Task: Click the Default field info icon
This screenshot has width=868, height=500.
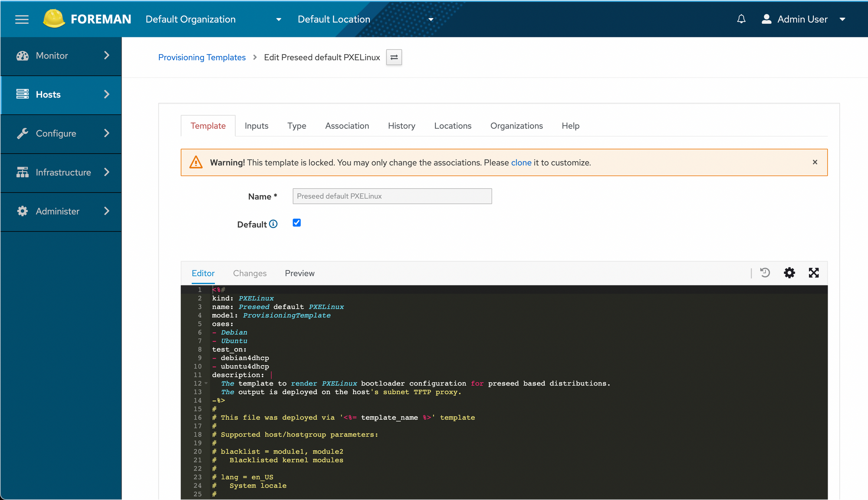Action: (x=273, y=224)
